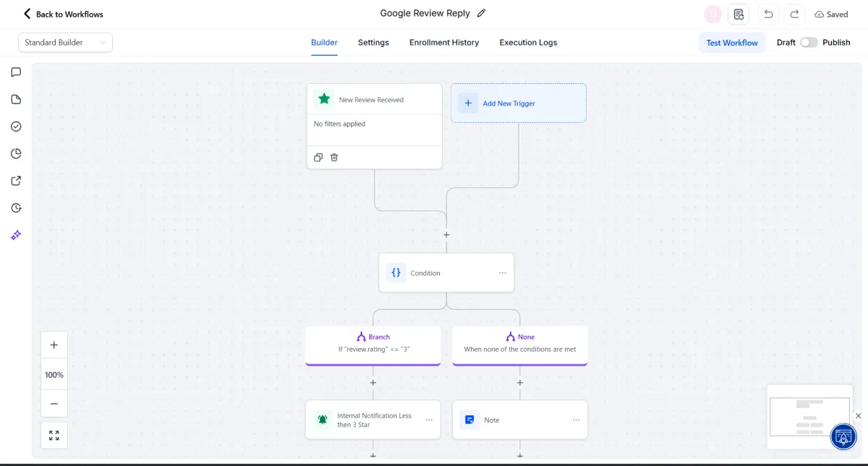Open the AI sparkle icon in sidebar
The image size is (868, 466).
(16, 235)
